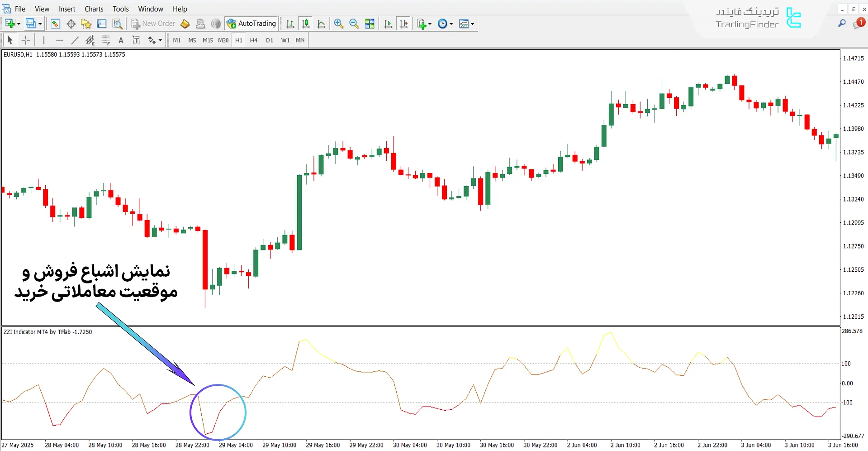Click the Zoom In magnifier icon
This screenshot has height=451, width=868.
point(338,24)
